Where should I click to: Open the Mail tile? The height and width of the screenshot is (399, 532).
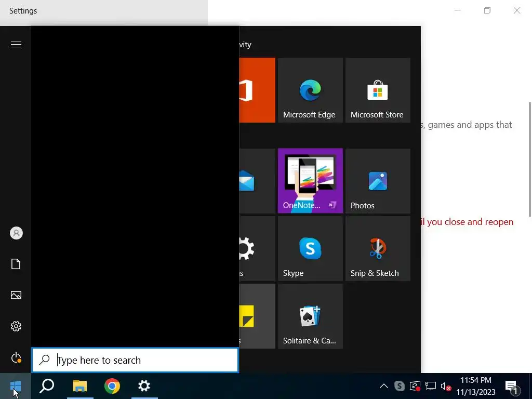coord(257,181)
